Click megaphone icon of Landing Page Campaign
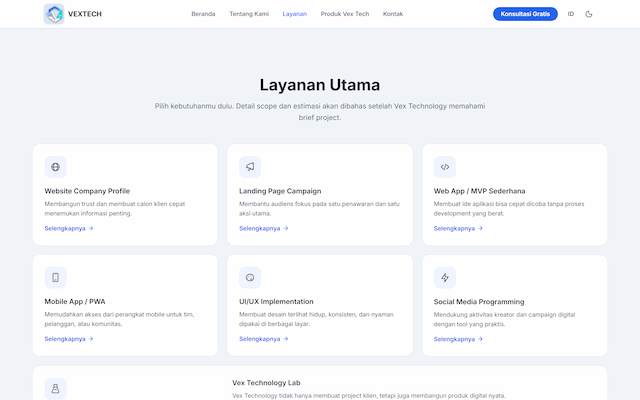Image resolution: width=640 pixels, height=400 pixels. [250, 167]
